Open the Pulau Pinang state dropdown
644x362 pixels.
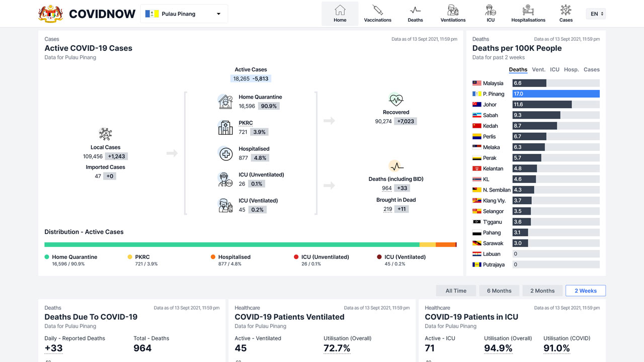coord(184,14)
